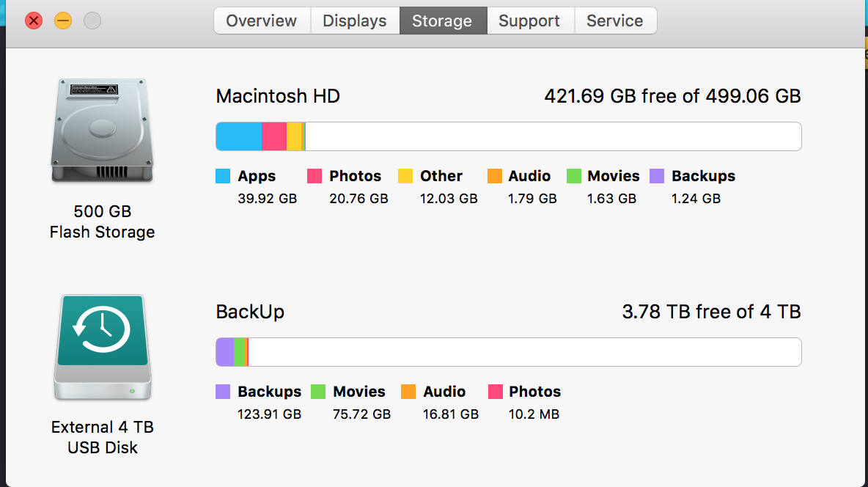Select the Storage tab
This screenshot has width=868, height=487.
[x=443, y=21]
